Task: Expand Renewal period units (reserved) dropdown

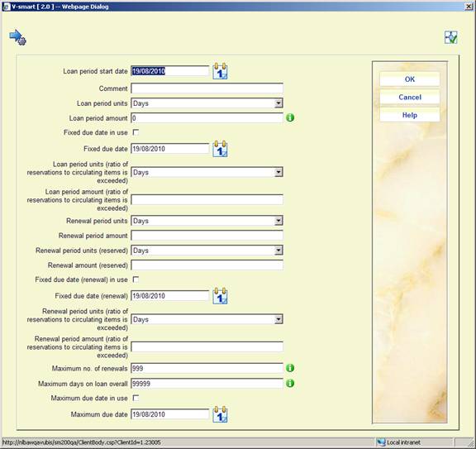Action: [207, 251]
